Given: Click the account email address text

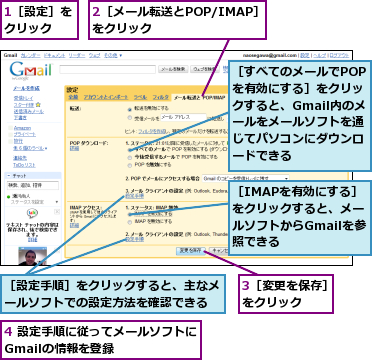Looking at the screenshot, I should (x=269, y=55).
